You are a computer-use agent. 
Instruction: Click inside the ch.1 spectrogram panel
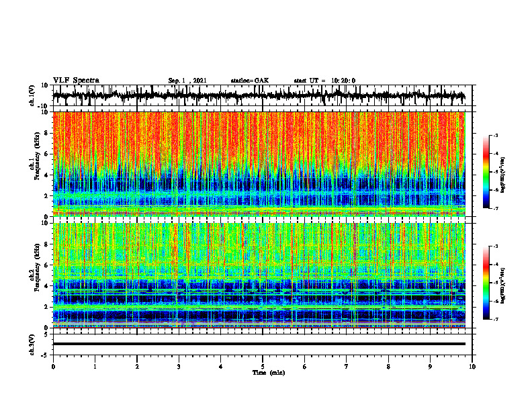pyautogui.click(x=259, y=164)
